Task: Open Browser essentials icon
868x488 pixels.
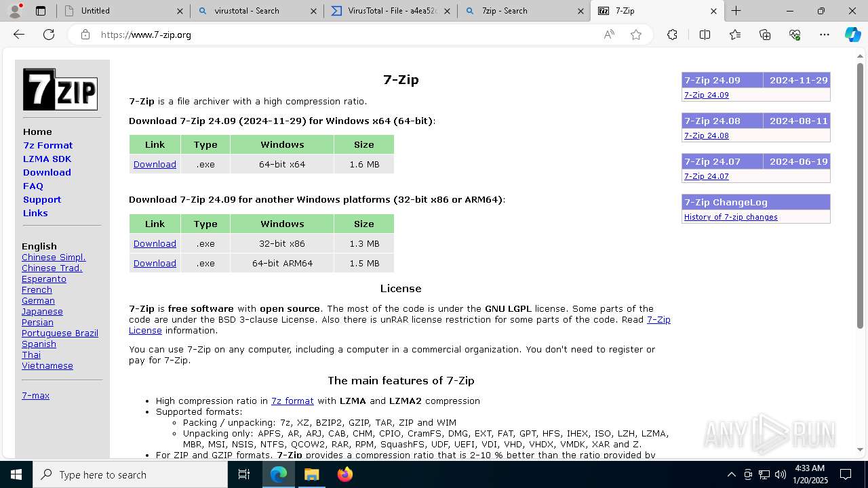Action: click(x=795, y=35)
